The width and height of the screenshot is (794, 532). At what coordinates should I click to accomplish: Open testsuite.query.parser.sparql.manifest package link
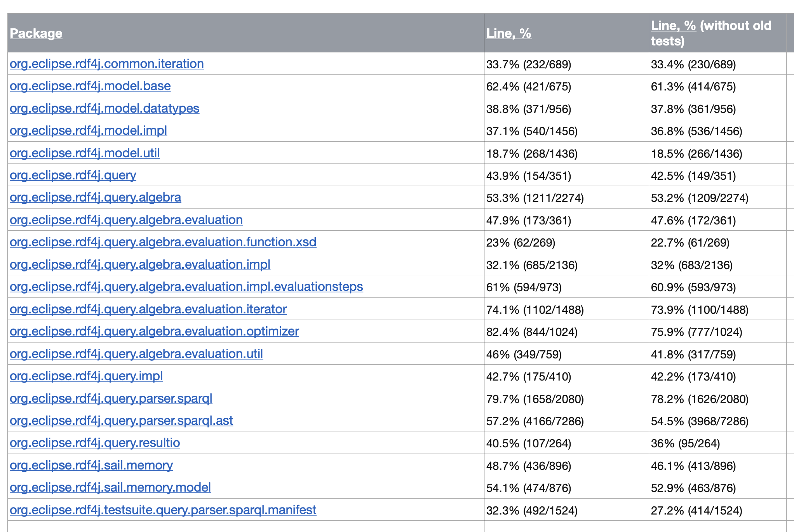click(x=163, y=510)
